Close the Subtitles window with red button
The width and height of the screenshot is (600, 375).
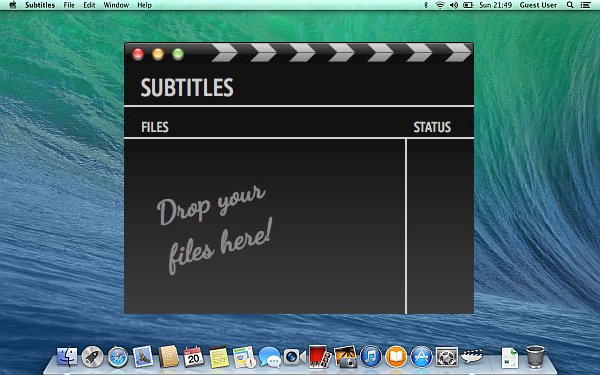[x=138, y=54]
